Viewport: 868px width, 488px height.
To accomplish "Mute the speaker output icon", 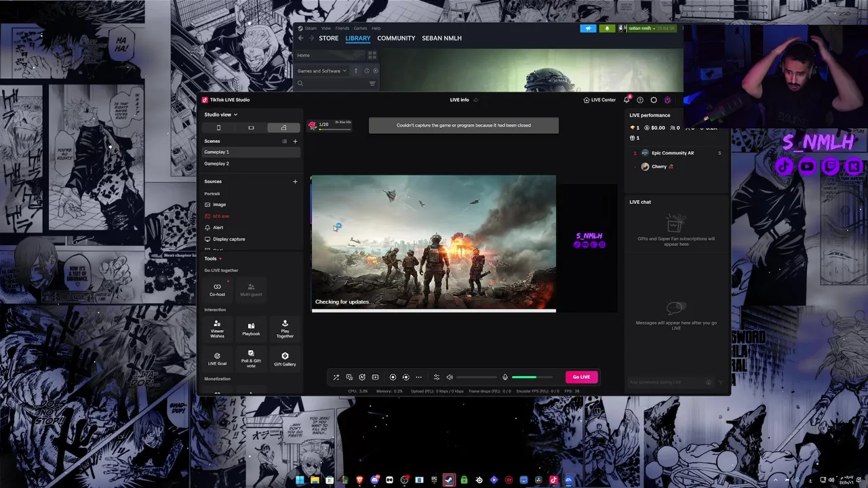I will 449,377.
